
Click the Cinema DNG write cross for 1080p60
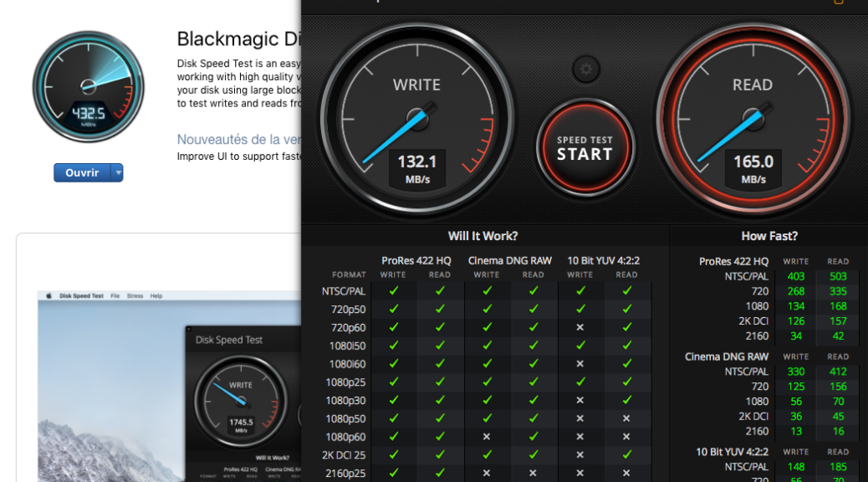pos(487,437)
